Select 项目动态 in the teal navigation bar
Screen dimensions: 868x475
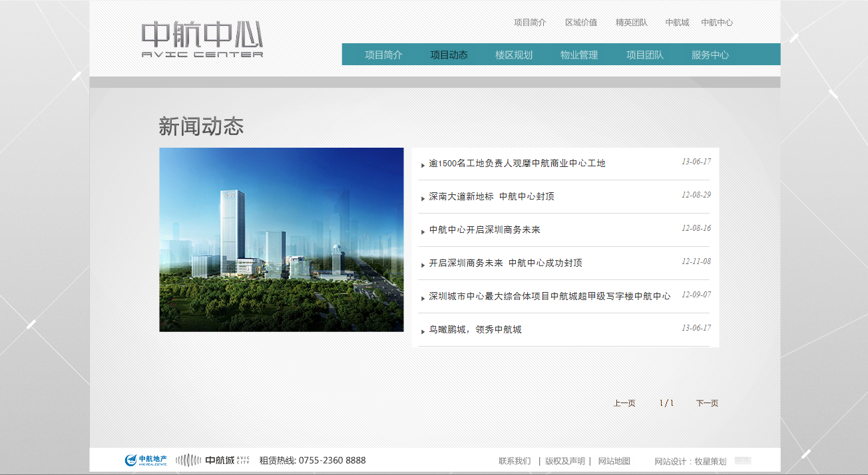pyautogui.click(x=449, y=55)
